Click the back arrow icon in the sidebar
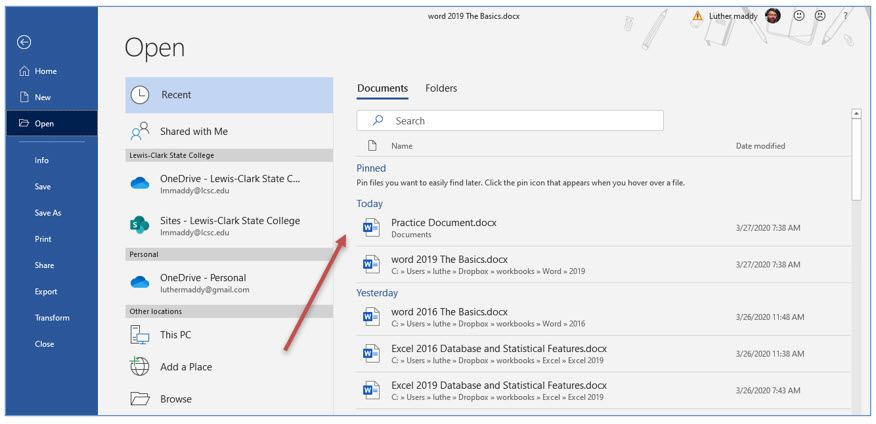This screenshot has height=424, width=876. [23, 42]
